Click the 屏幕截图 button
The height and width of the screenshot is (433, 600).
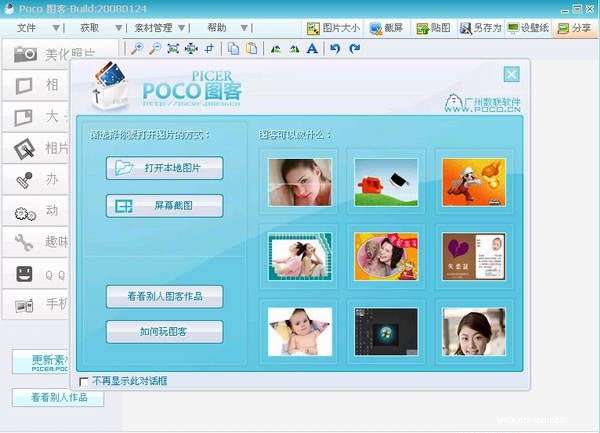[165, 206]
